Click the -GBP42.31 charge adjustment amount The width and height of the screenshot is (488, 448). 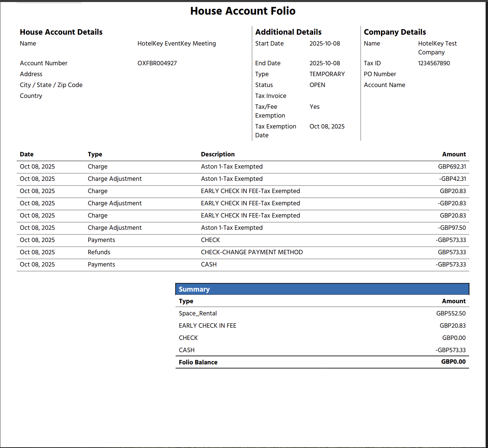click(x=452, y=179)
